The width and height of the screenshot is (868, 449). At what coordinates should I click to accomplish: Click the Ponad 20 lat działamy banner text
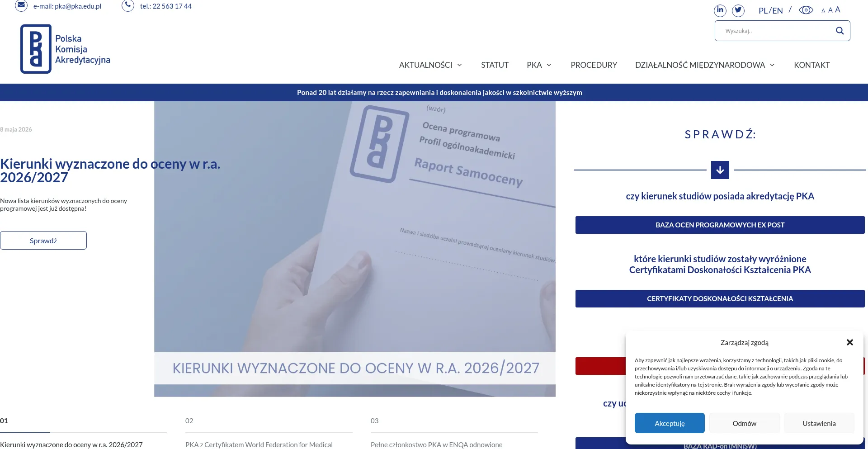coord(439,93)
